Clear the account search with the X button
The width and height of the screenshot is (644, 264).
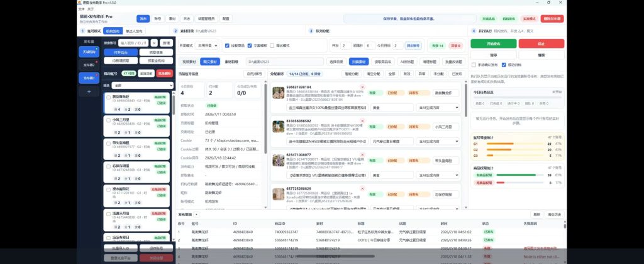(153, 43)
